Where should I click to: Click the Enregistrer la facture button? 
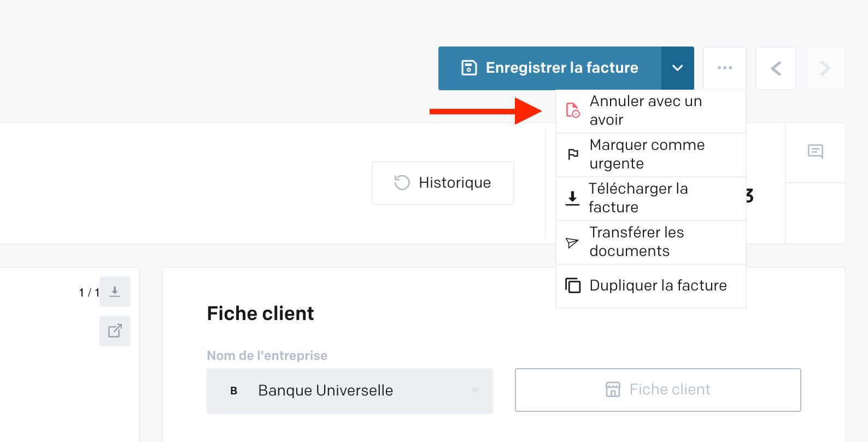click(x=550, y=68)
